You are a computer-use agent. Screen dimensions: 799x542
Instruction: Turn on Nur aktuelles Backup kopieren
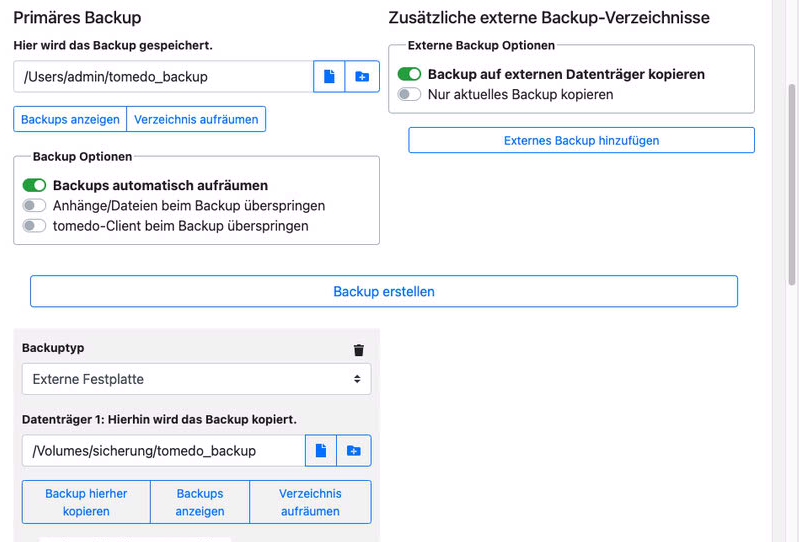(409, 94)
